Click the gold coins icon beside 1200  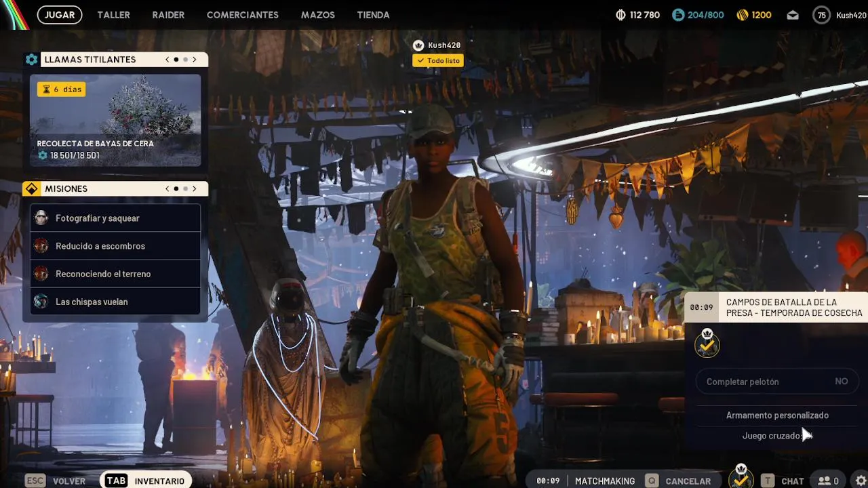point(742,15)
